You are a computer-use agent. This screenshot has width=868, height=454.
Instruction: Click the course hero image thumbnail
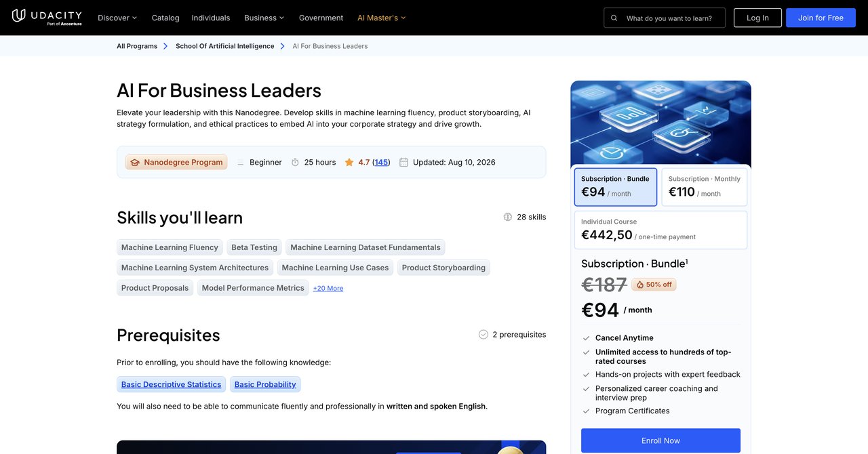pyautogui.click(x=660, y=122)
